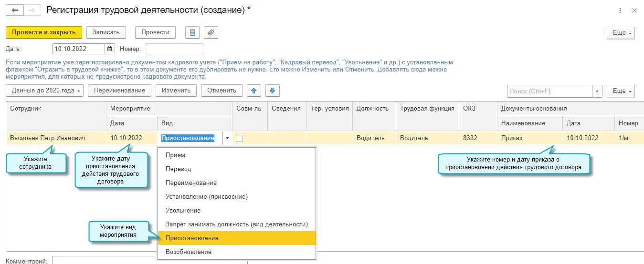Click the back navigation arrow
The width and height of the screenshot is (644, 264).
click(x=15, y=10)
